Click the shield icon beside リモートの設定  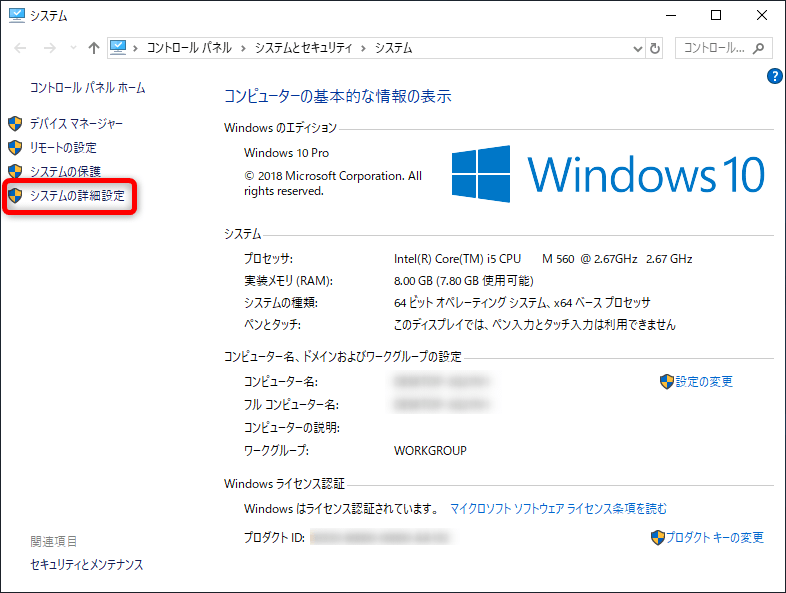15,147
